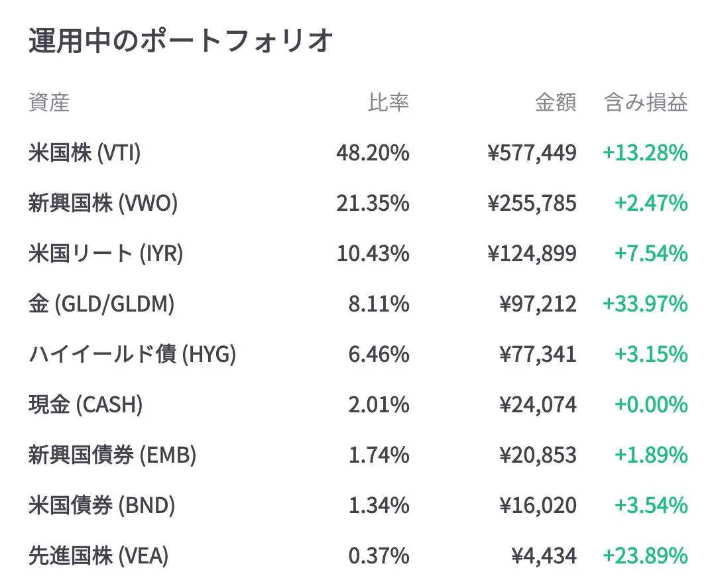Select the 金額 column header
716x588 pixels.
(556, 103)
